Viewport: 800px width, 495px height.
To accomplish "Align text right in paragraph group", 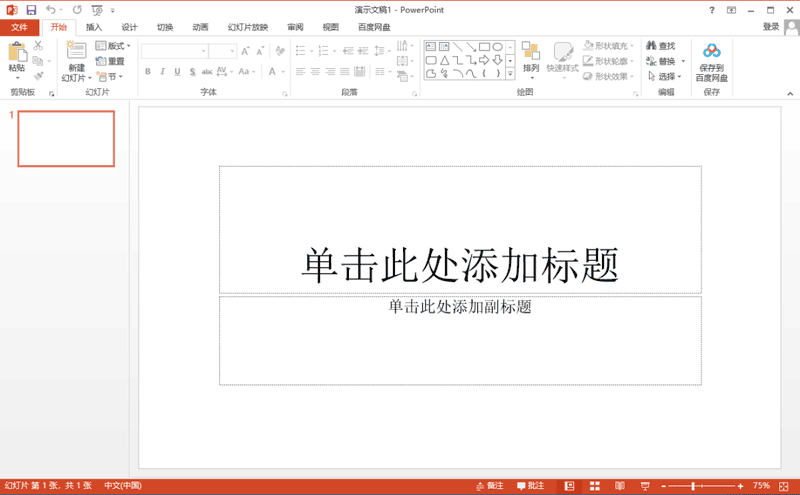I will click(x=330, y=72).
